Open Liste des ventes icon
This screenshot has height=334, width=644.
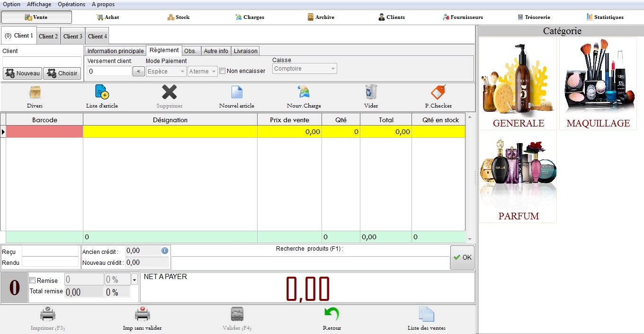(x=426, y=314)
